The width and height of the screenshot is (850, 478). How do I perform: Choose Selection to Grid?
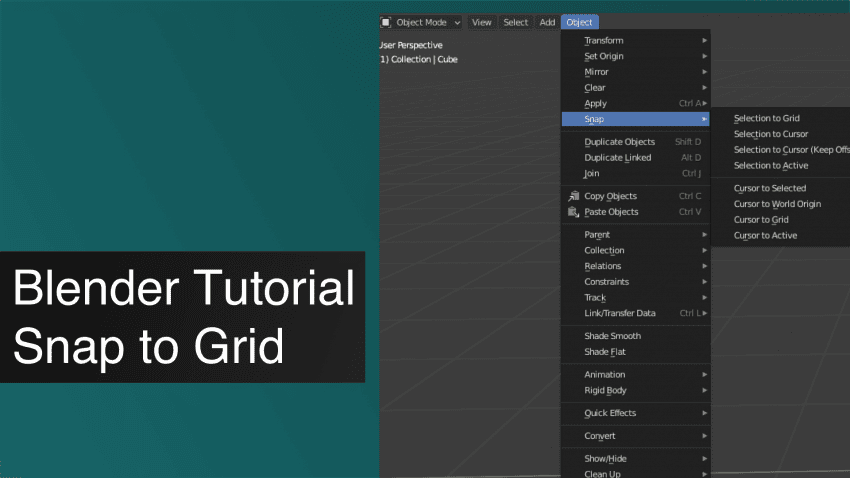click(781, 118)
